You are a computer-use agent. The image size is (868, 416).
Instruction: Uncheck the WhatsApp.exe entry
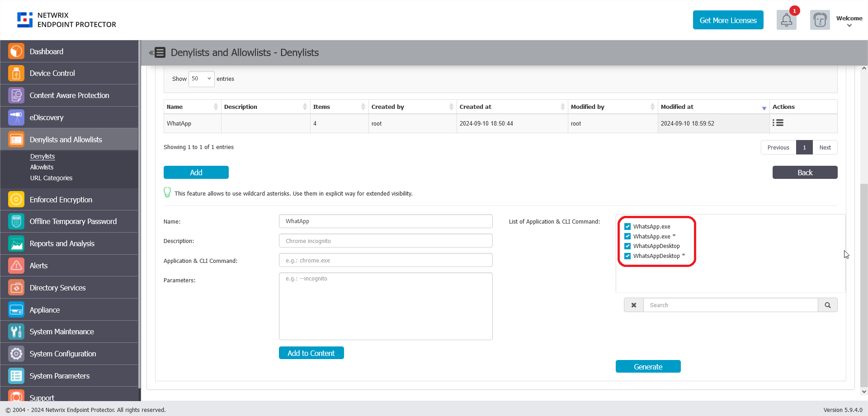point(628,226)
